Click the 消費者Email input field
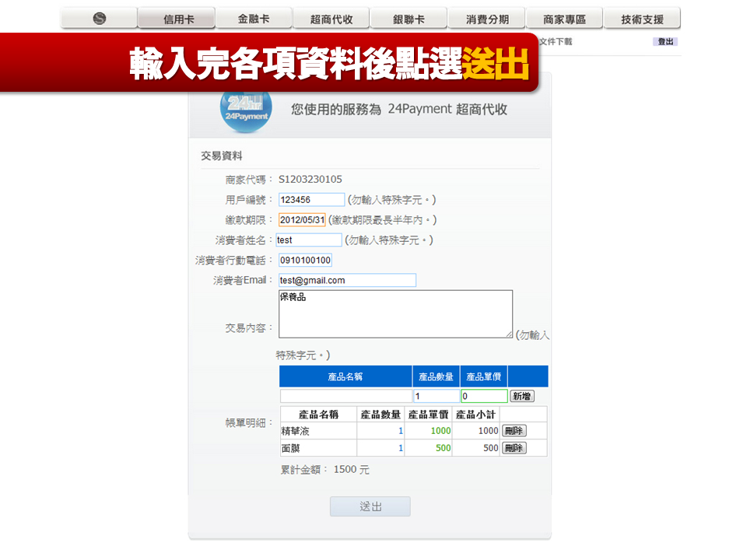The width and height of the screenshot is (747, 560). coord(348,280)
